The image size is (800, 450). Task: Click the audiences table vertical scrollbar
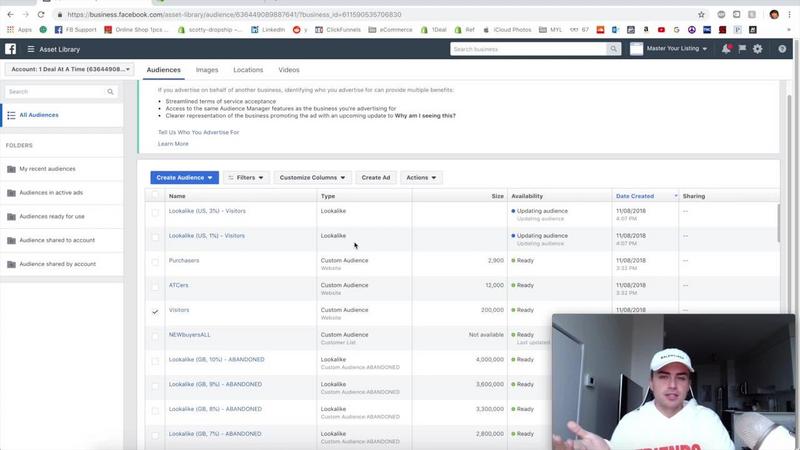click(778, 223)
